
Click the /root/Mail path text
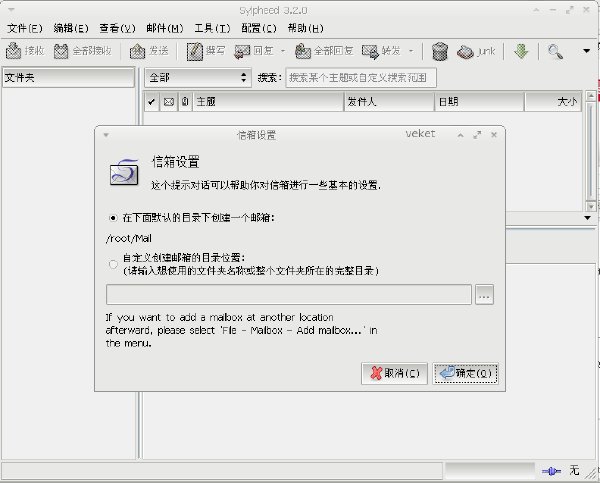[x=129, y=238]
